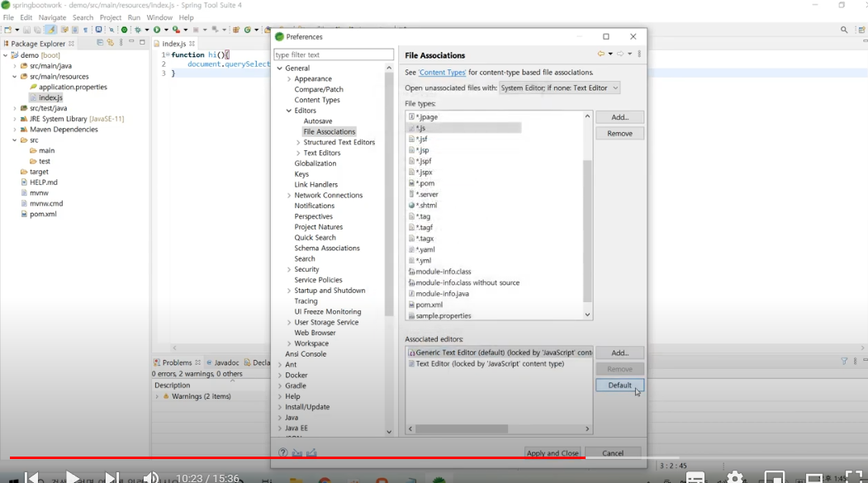Click Apply and Close
868x483 pixels.
pos(553,453)
